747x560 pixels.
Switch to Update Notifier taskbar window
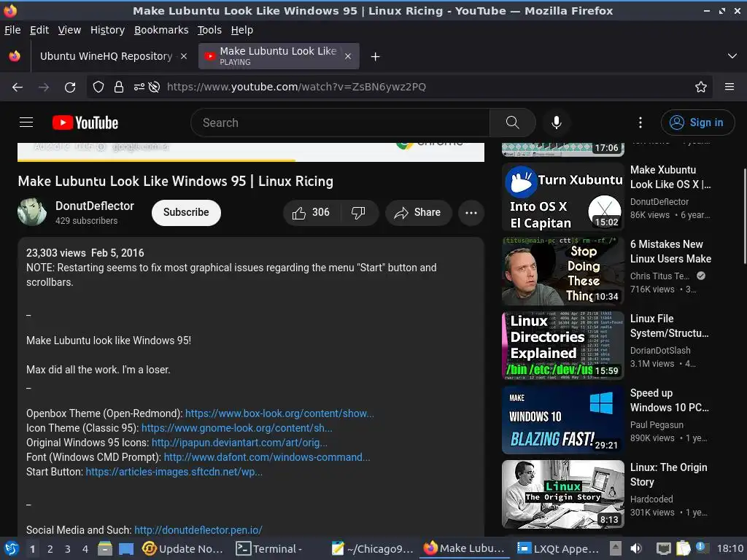pyautogui.click(x=182, y=548)
